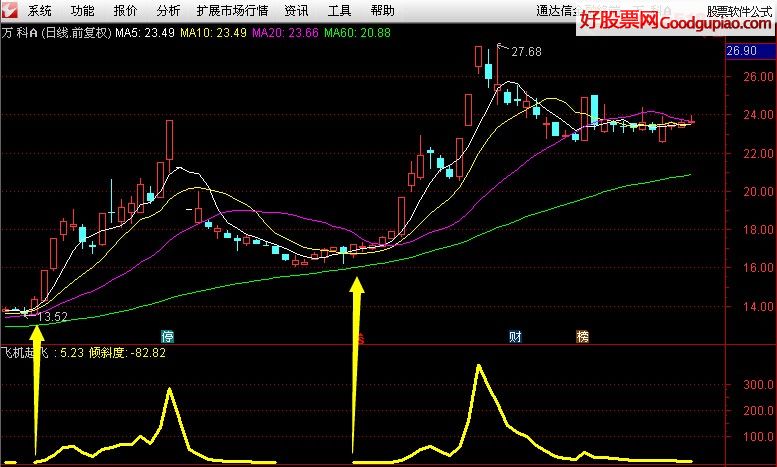777x467 pixels.
Task: Click the 万科A (日线.前复权) chart title
Action: [x=56, y=33]
